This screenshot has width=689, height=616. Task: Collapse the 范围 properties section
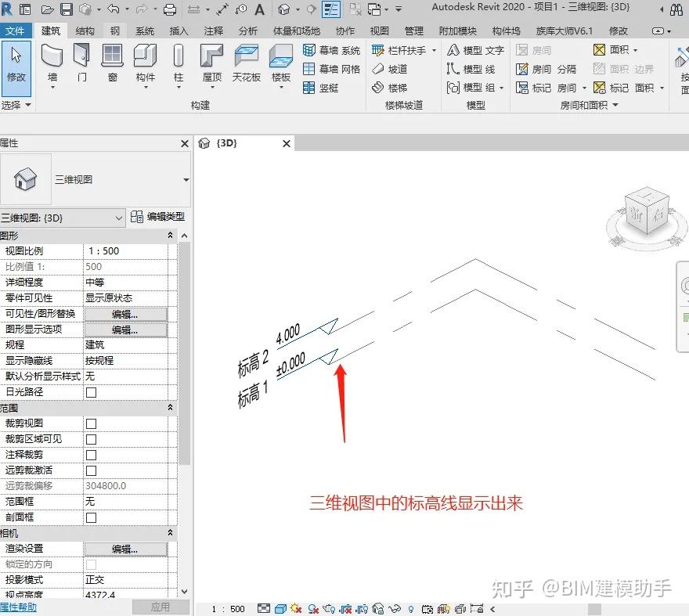click(170, 408)
